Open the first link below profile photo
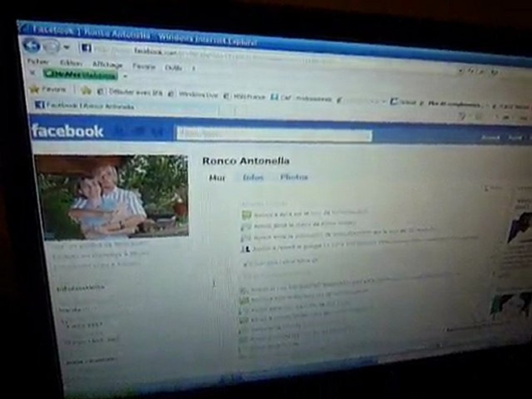This screenshot has height=399, width=532. coord(99,245)
